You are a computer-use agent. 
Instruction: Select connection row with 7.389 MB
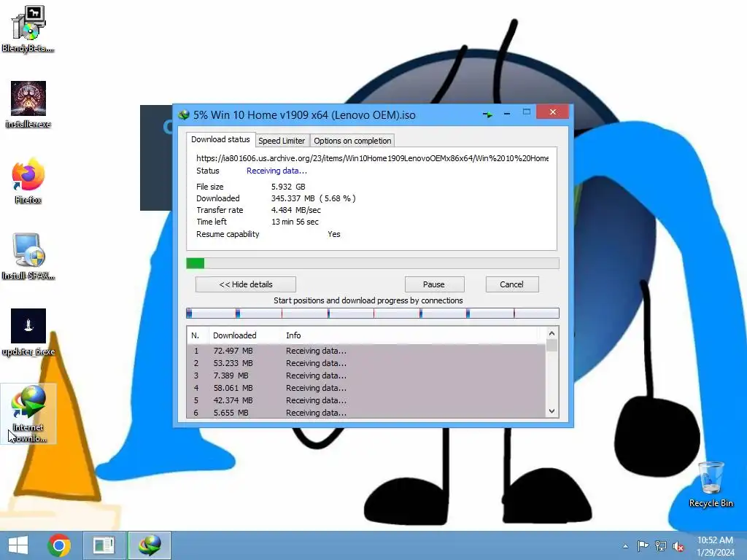tap(366, 376)
